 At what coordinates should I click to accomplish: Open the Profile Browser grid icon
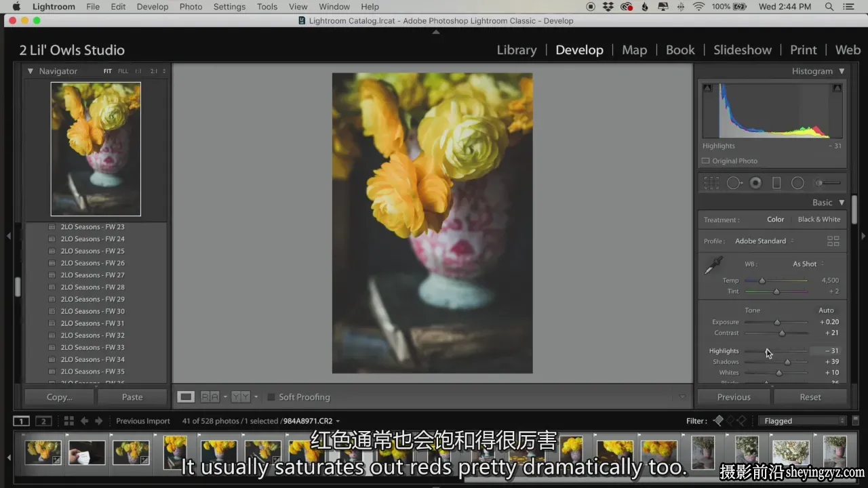[833, 241]
